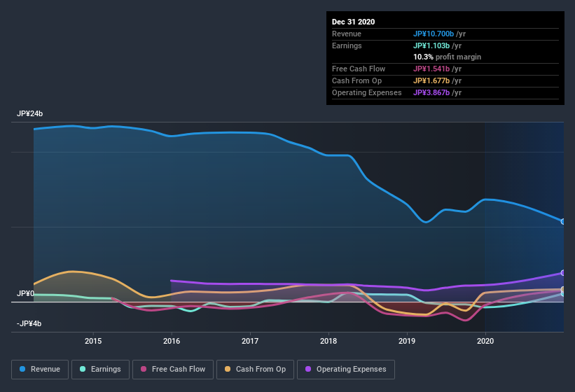This screenshot has width=575, height=392.
Task: Click the orange Cash From Op endpoint marker
Action: (x=563, y=289)
